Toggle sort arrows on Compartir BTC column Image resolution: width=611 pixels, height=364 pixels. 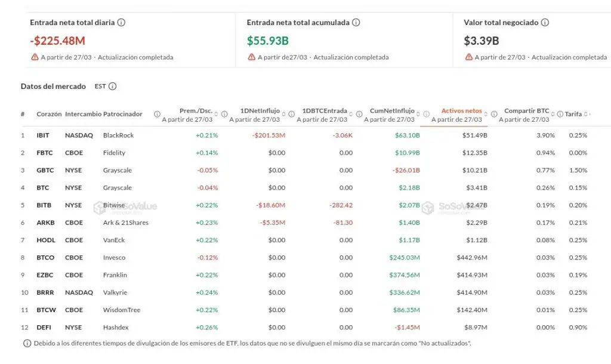(554, 114)
